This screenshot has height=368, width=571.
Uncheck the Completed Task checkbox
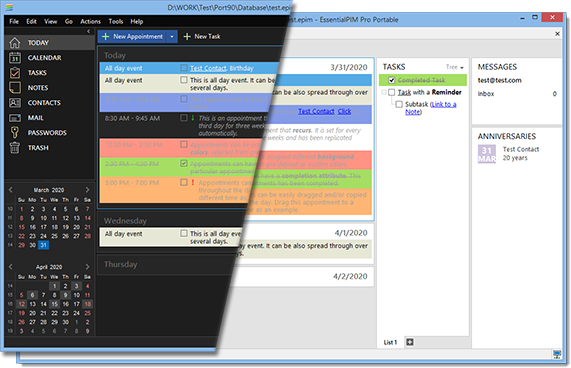392,80
